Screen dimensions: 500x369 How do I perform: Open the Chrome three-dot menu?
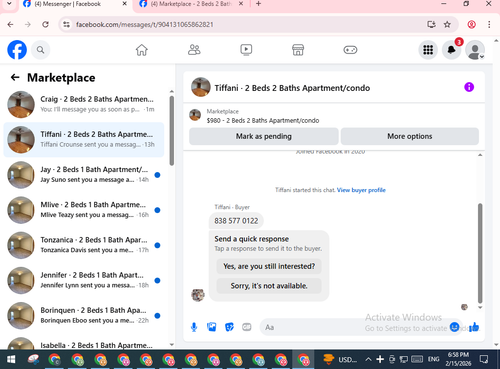point(489,24)
